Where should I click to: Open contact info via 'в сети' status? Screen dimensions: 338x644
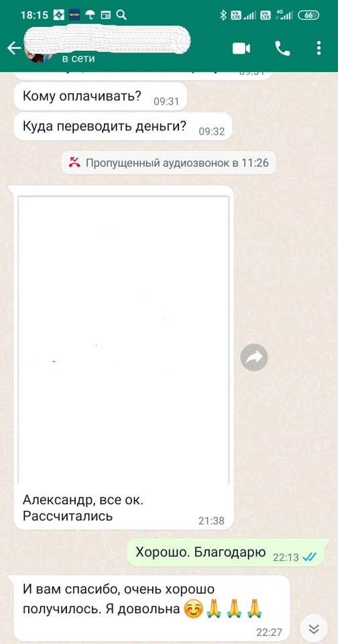pos(78,59)
